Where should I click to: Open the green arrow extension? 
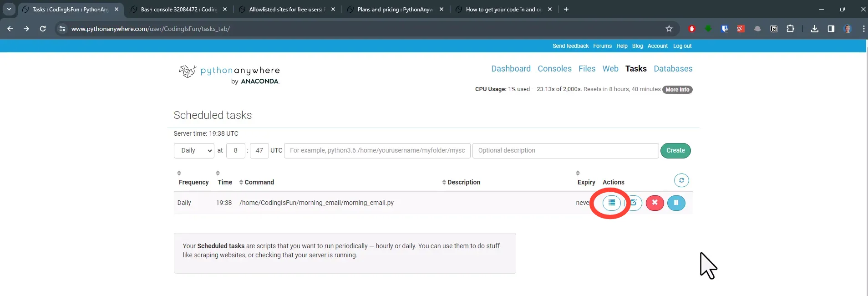pos(708,29)
